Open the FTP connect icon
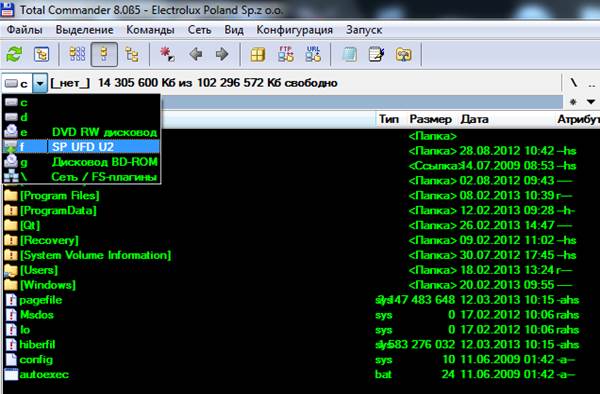Image resolution: width=600 pixels, height=394 pixels. pos(286,54)
